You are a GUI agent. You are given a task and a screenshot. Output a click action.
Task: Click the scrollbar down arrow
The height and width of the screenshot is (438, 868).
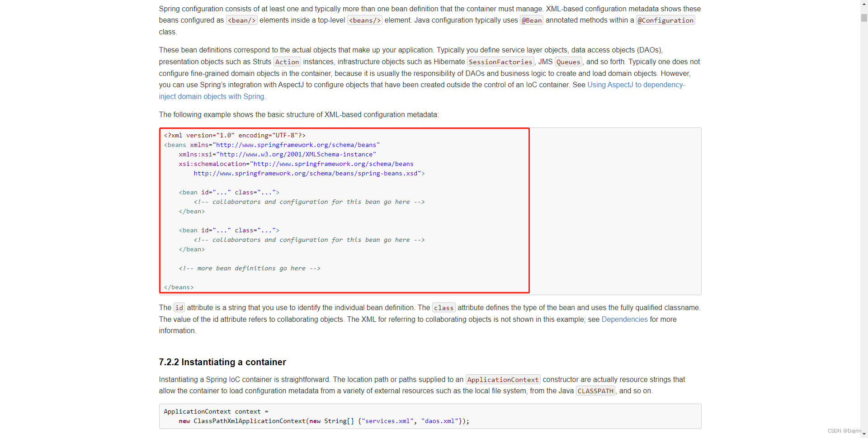[864, 434]
